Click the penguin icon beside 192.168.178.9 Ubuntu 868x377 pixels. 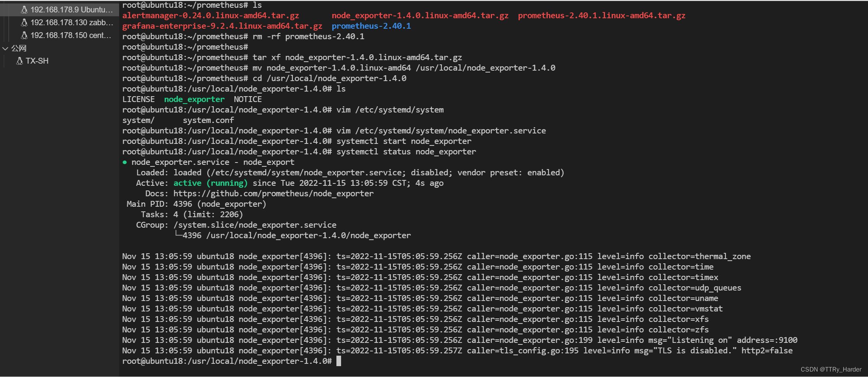tap(24, 10)
